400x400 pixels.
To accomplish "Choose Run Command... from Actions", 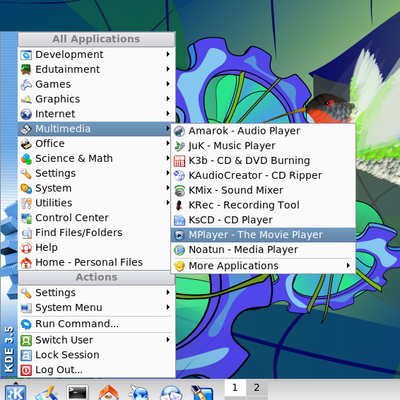I will (96, 324).
